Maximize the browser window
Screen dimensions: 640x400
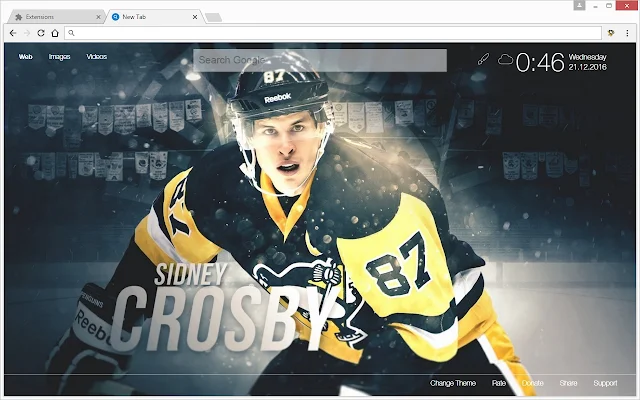pos(609,6)
